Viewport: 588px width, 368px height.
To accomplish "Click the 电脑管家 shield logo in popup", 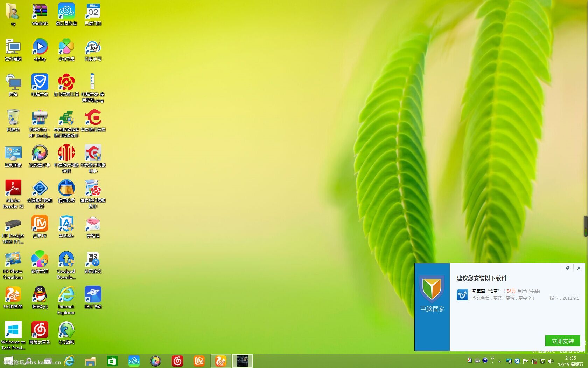I will (432, 289).
